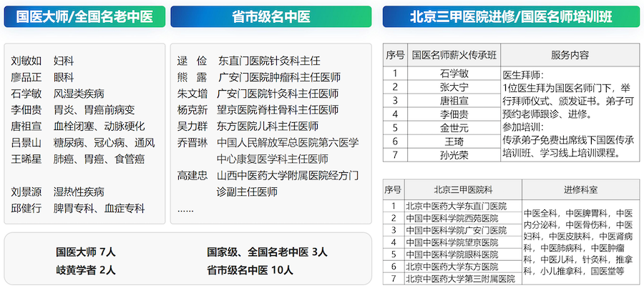The image size is (644, 288).
Task: Click the title 望京医院脊柱骨科主任医师
Action: (278, 110)
